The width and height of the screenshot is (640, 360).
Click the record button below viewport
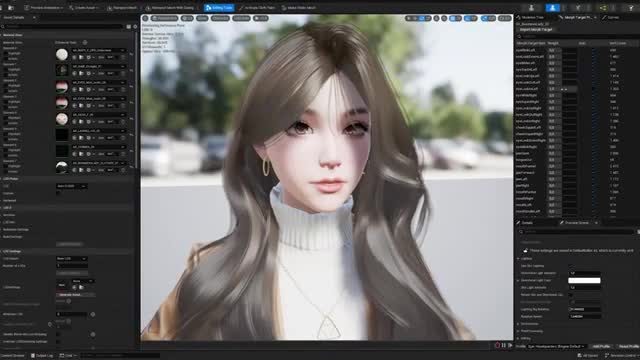tap(497, 345)
